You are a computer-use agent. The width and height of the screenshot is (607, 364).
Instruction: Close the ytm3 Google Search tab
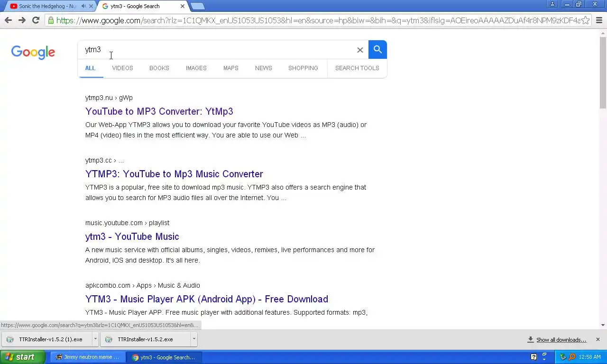coord(183,6)
